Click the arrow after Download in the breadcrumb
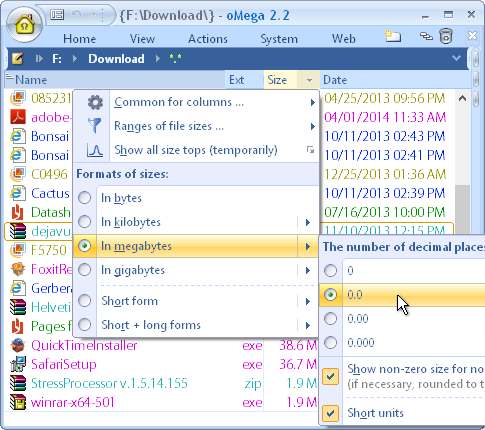Viewport: 485px width, 430px height. 158,59
